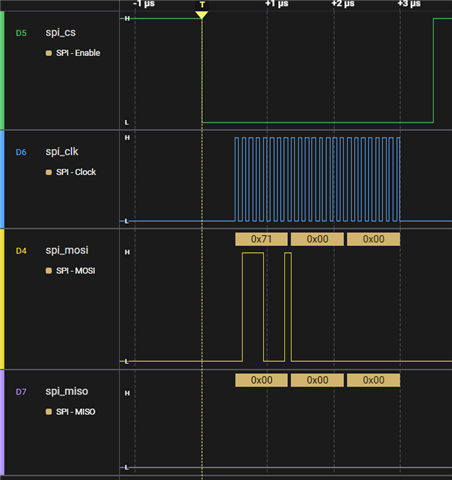Click the D5 channel identifier

point(21,33)
